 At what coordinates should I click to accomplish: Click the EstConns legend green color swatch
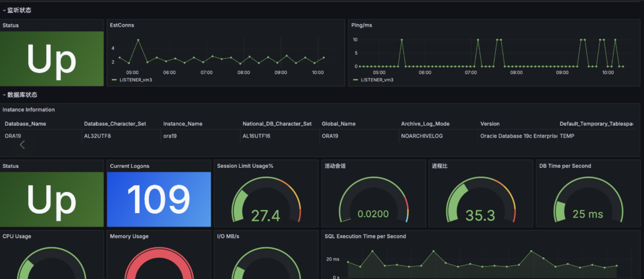114,80
